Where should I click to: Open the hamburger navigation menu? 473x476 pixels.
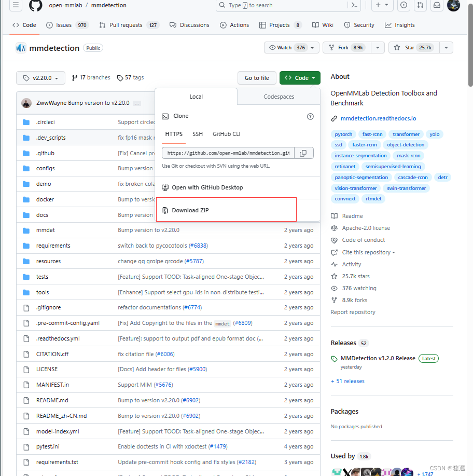click(x=16, y=5)
